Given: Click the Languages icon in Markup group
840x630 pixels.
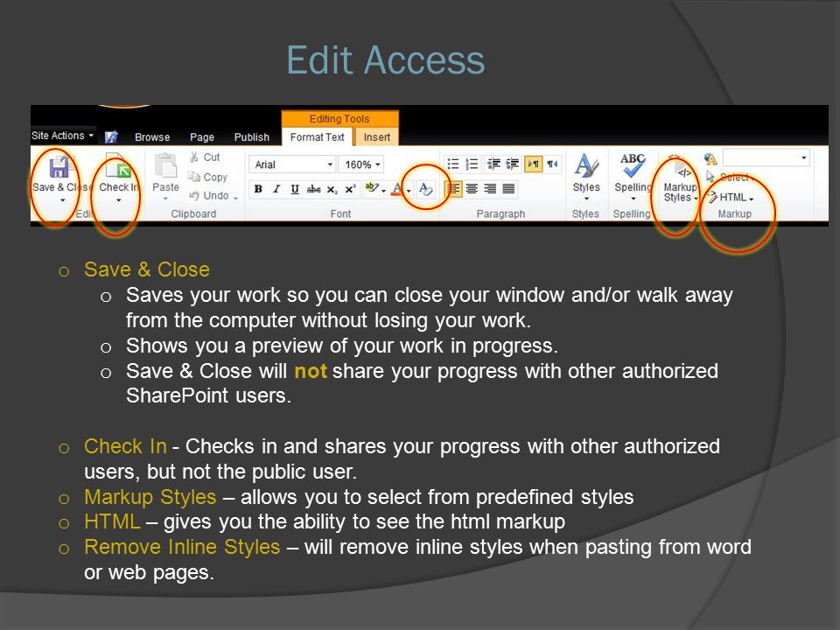Looking at the screenshot, I should (x=710, y=158).
